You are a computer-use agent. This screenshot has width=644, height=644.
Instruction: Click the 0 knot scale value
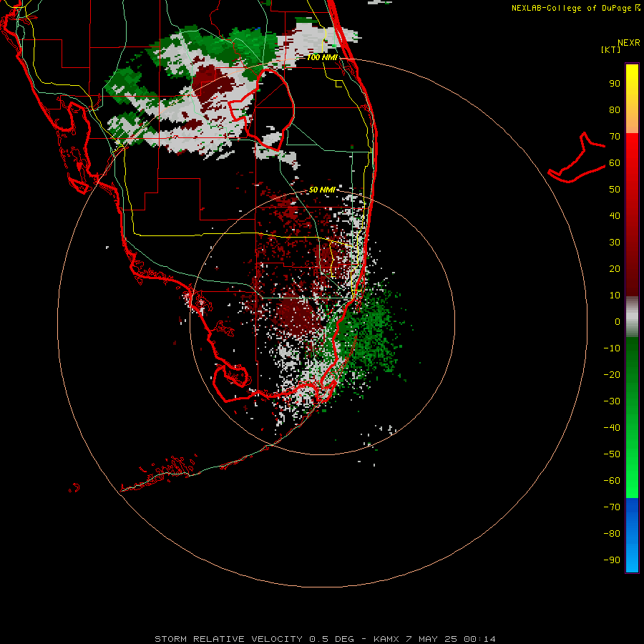(x=618, y=321)
